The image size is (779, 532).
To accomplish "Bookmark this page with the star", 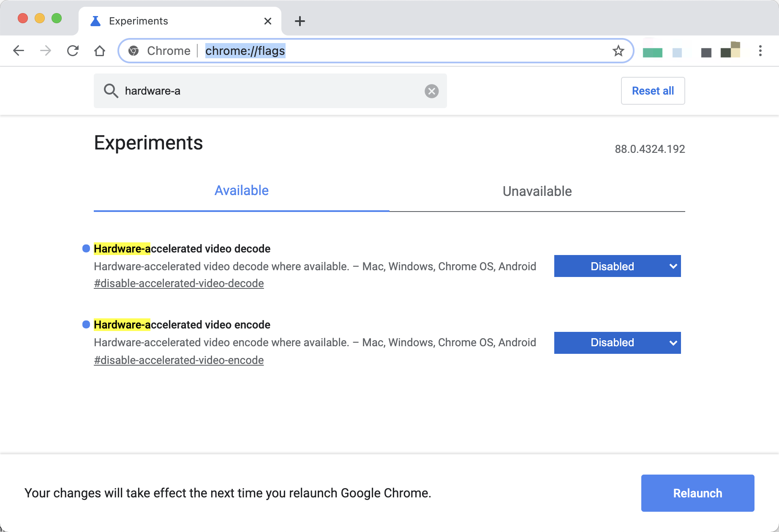I will [618, 51].
